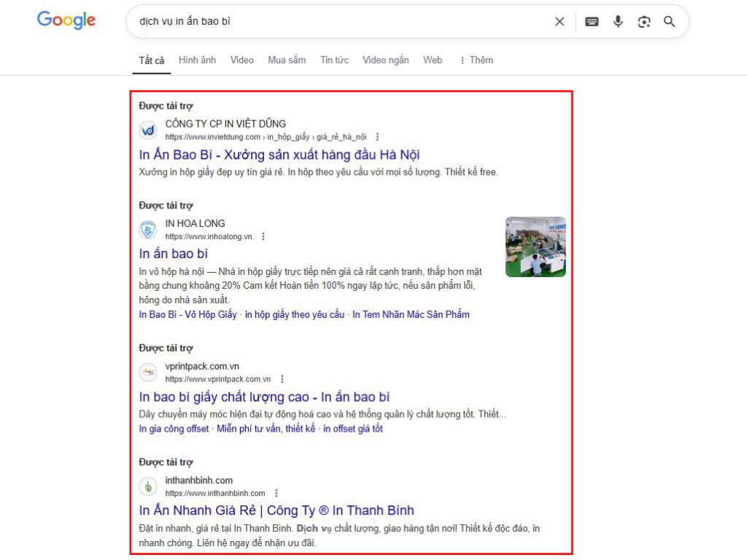Open the In ấn bao bì headline link
The height and width of the screenshot is (560, 747).
coord(174,254)
